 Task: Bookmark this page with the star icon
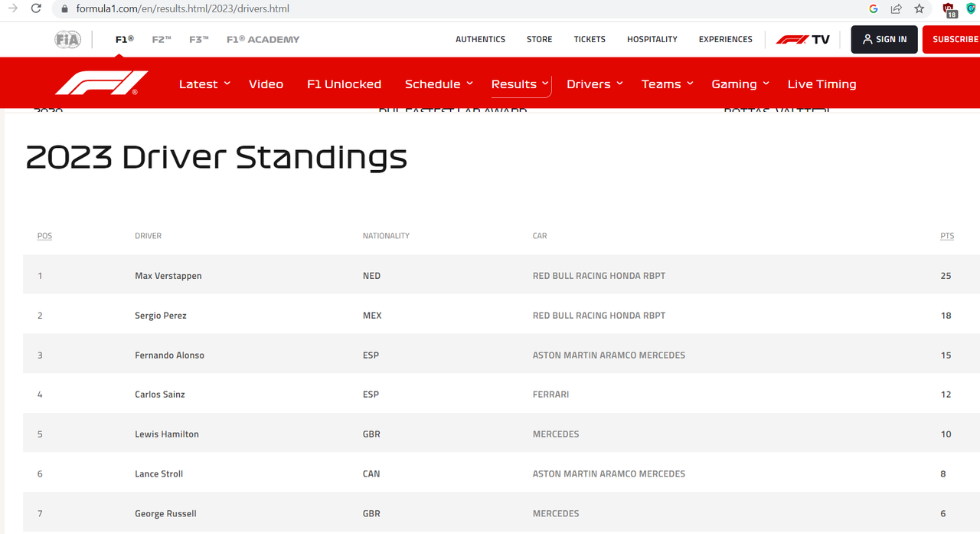[919, 9]
